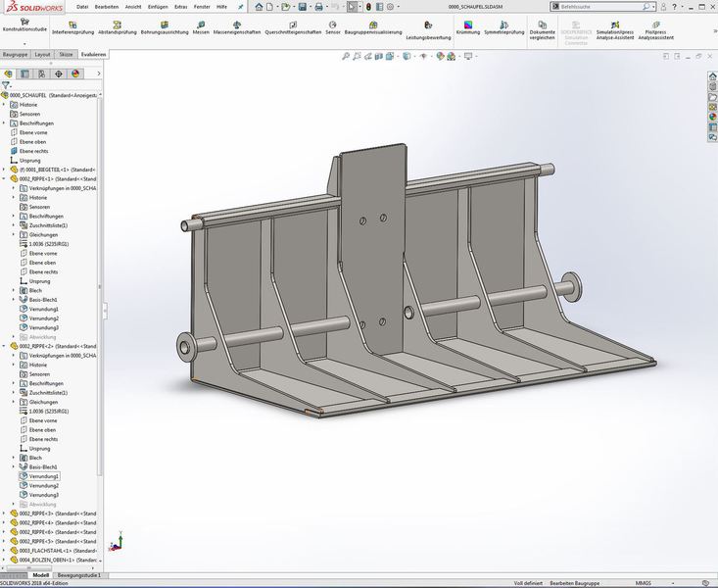Select the Modell tab at bottom
Screen dimensions: 718x588
(x=41, y=575)
